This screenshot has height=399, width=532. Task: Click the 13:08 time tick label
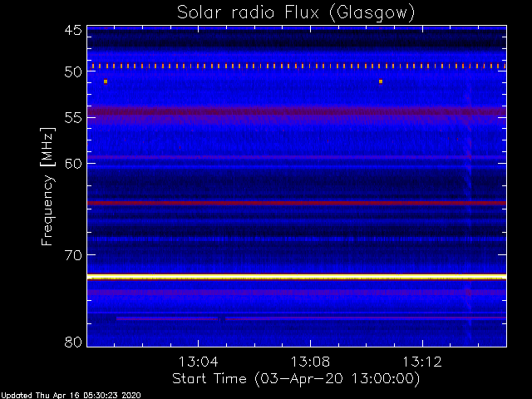click(x=310, y=362)
